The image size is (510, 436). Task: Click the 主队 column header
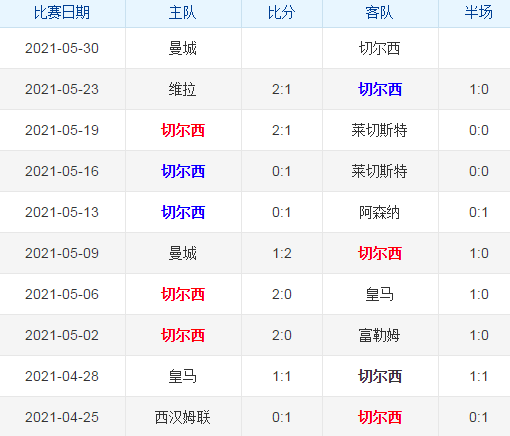[x=183, y=13]
